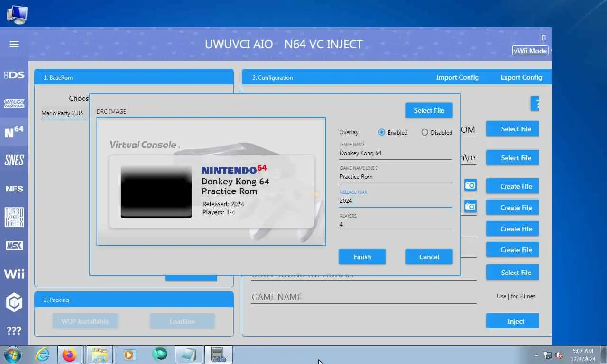
Task: Click the lower camera icon
Action: [470, 207]
